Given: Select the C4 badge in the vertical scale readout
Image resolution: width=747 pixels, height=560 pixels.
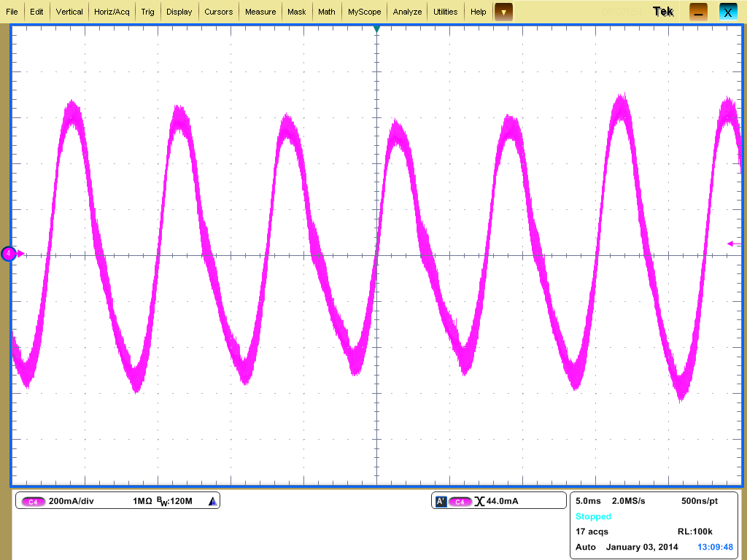Looking at the screenshot, I should point(32,500).
